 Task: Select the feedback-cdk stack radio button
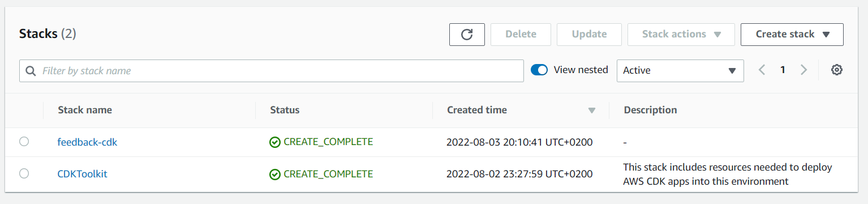coord(24,142)
